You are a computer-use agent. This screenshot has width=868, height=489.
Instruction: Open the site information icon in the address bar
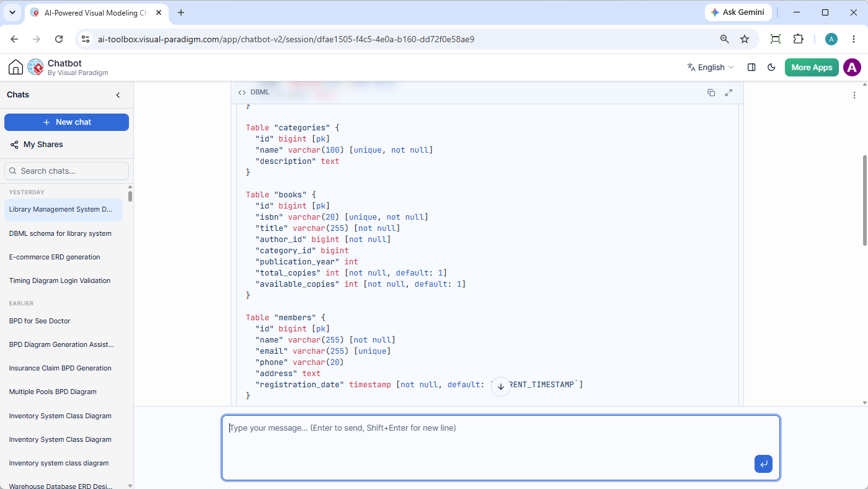[x=86, y=39]
